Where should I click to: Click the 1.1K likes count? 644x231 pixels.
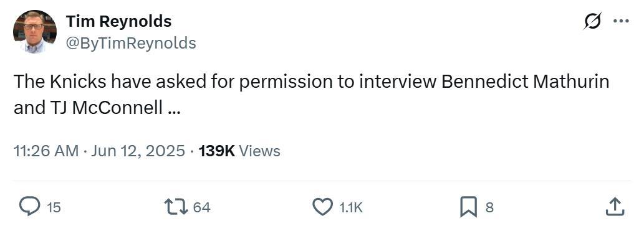(x=351, y=207)
